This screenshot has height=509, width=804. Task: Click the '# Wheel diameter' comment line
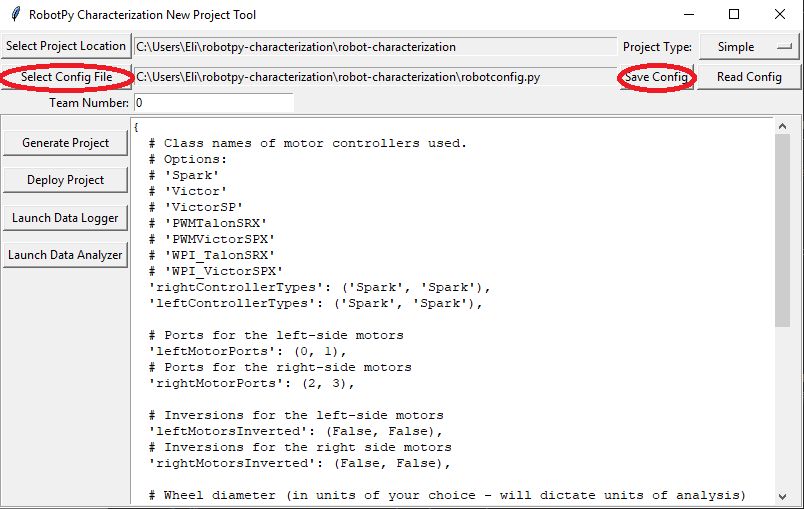pos(447,495)
